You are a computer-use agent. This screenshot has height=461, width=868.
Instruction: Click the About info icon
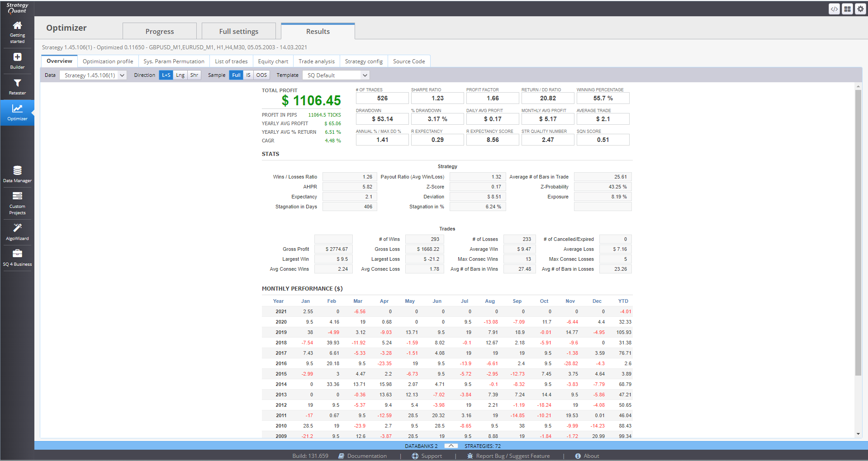tap(578, 456)
